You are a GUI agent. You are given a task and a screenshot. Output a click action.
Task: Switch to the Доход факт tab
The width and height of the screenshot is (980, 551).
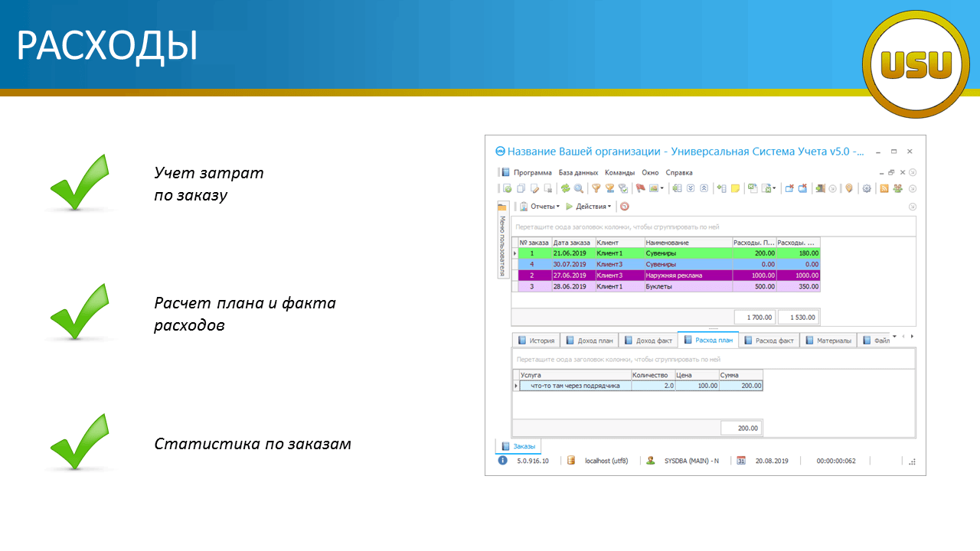[647, 341]
